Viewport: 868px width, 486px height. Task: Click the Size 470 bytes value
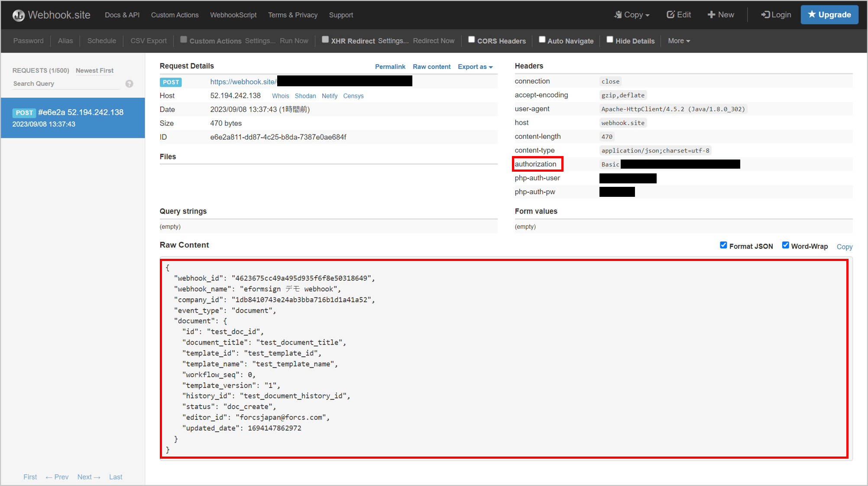tap(226, 123)
